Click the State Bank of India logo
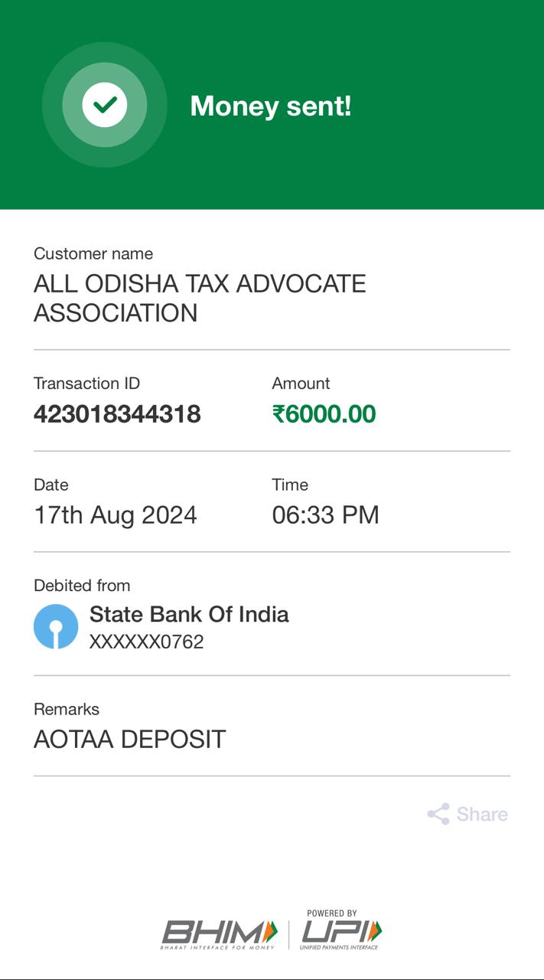Screen dimensions: 544x980 coord(56,626)
